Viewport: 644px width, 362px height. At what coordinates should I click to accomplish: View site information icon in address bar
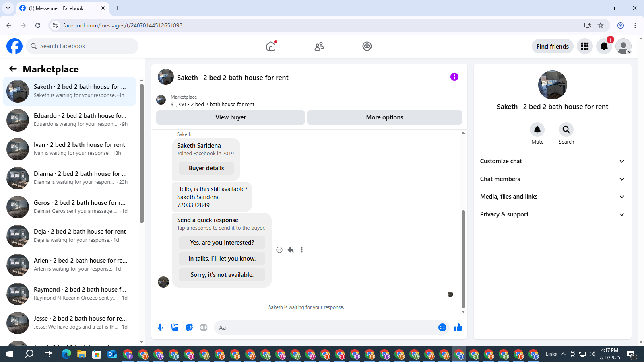click(x=55, y=25)
